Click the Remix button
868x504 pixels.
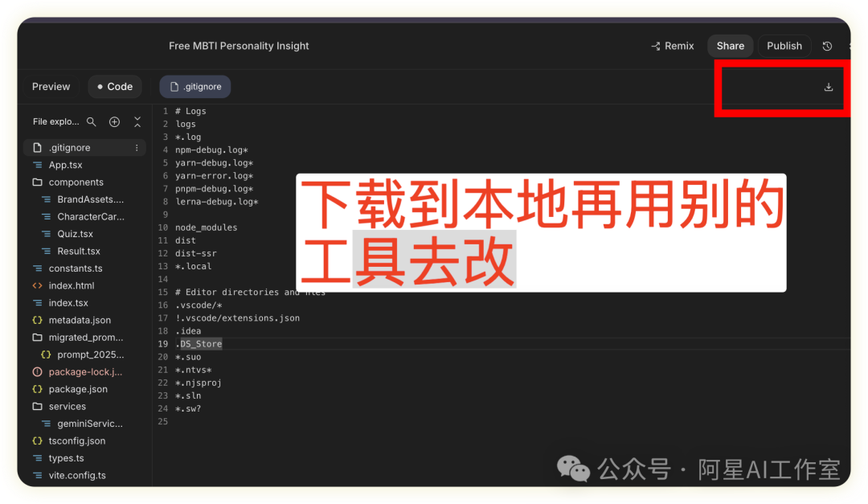(x=672, y=46)
